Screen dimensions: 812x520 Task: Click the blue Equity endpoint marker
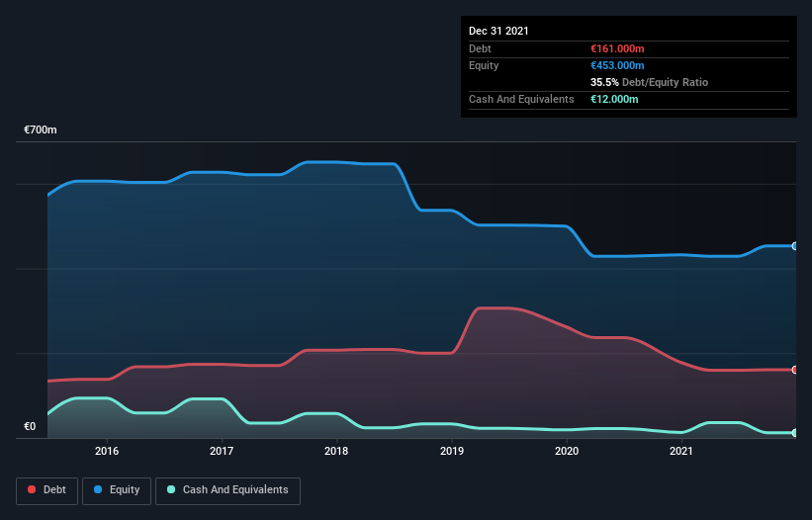tap(795, 246)
